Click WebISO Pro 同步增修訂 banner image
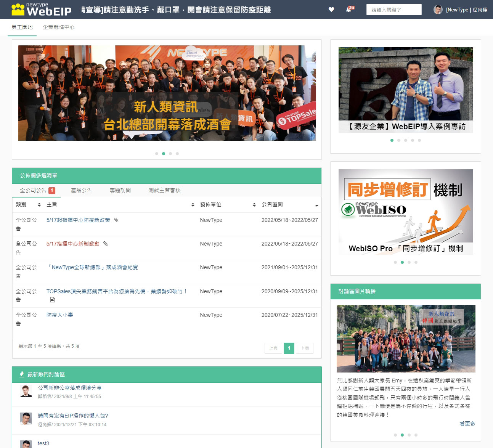493x448 pixels. tap(406, 212)
